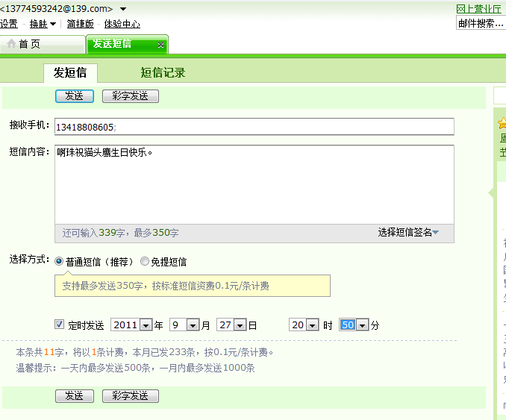Viewport: 506px width, 420px height.
Task: Expand 选择短信签名 dropdown
Action: pyautogui.click(x=408, y=232)
